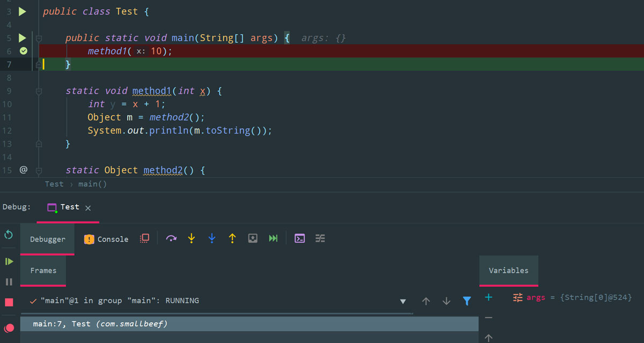The image size is (644, 343).
Task: Resume the program from the left toolbar
Action: pos(9,262)
